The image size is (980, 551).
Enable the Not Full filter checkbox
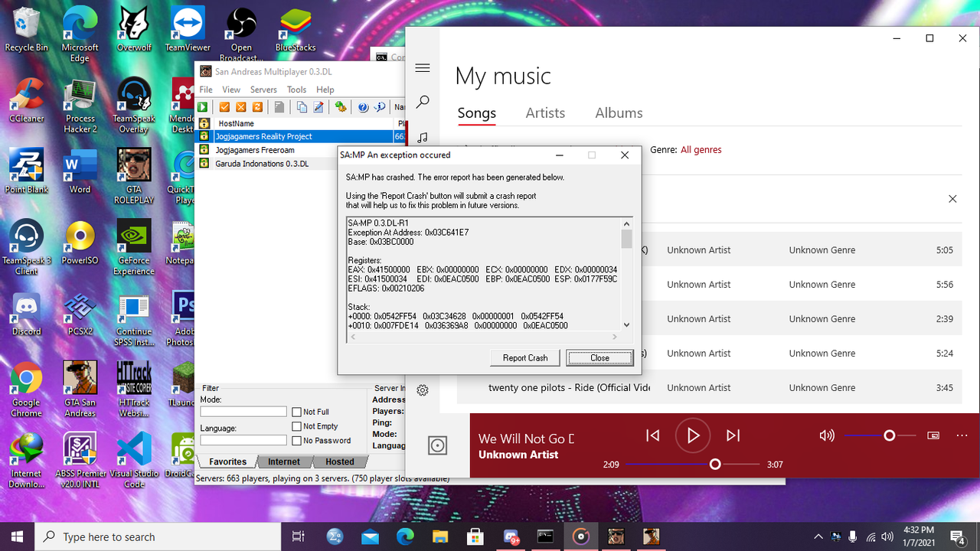297,412
